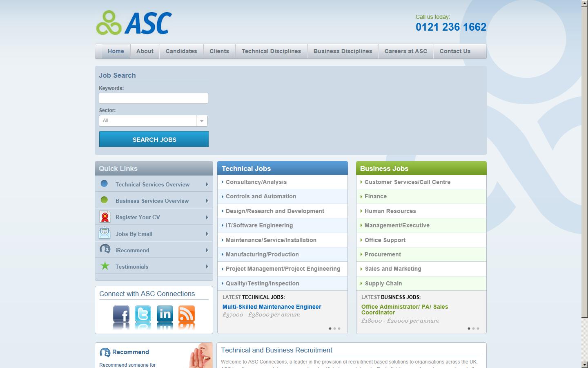The width and height of the screenshot is (588, 368).
Task: Click a pagination dot under latest business jobs
Action: (469, 328)
